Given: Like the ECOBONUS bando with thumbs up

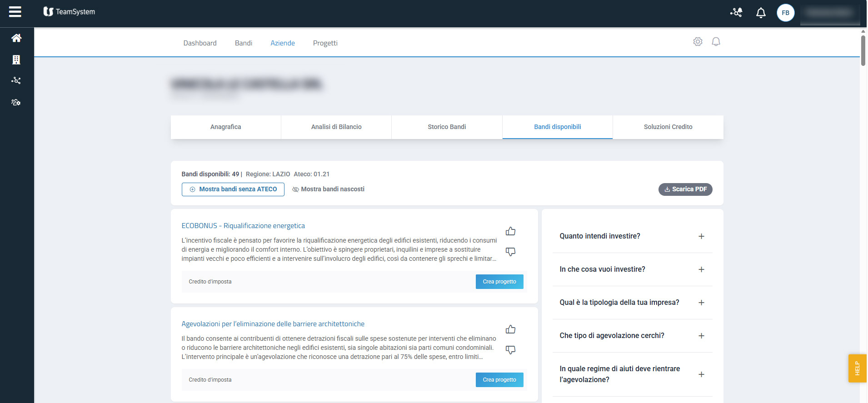Looking at the screenshot, I should tap(510, 231).
